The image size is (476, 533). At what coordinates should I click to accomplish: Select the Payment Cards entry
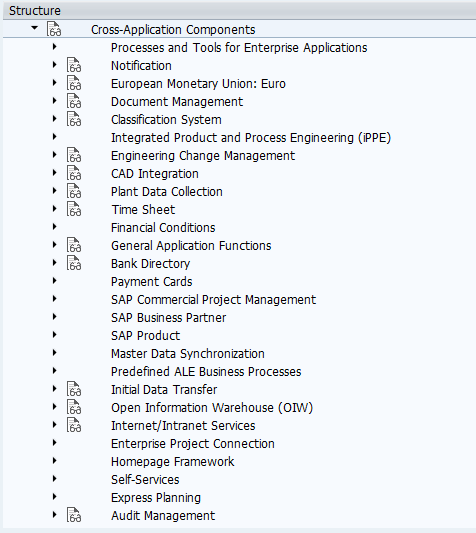tap(152, 282)
